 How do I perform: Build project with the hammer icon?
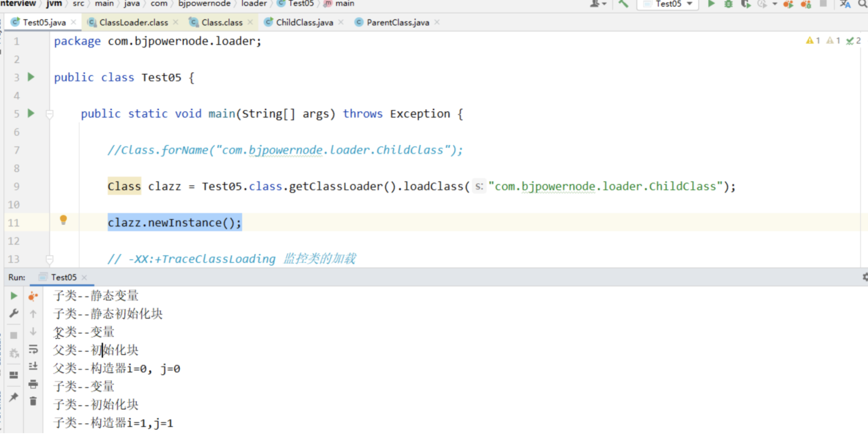tap(623, 4)
